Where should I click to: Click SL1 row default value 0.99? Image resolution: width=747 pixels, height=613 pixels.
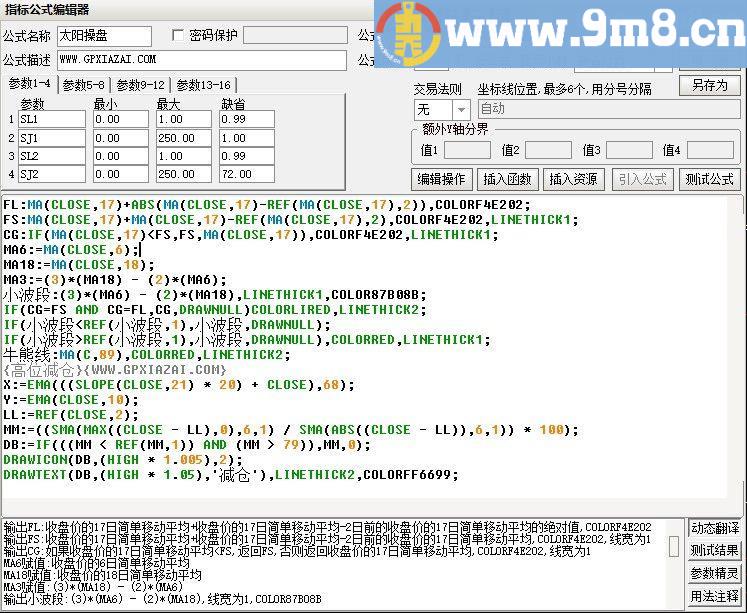(247, 119)
